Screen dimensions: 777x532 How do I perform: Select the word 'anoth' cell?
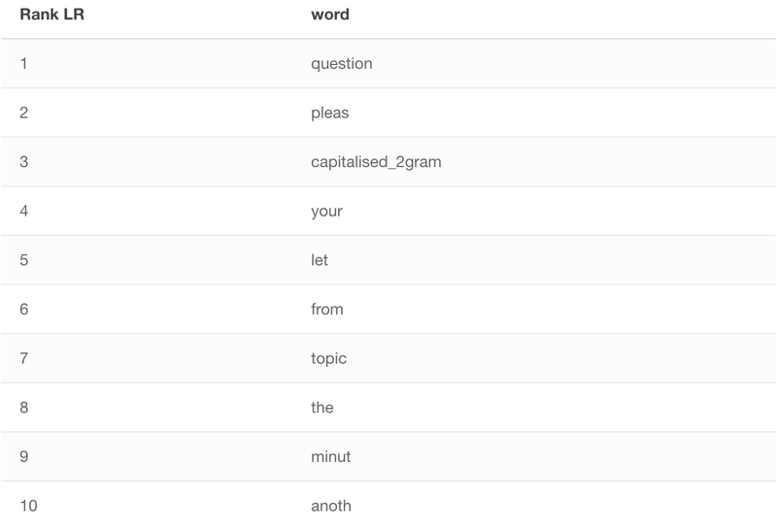point(331,505)
